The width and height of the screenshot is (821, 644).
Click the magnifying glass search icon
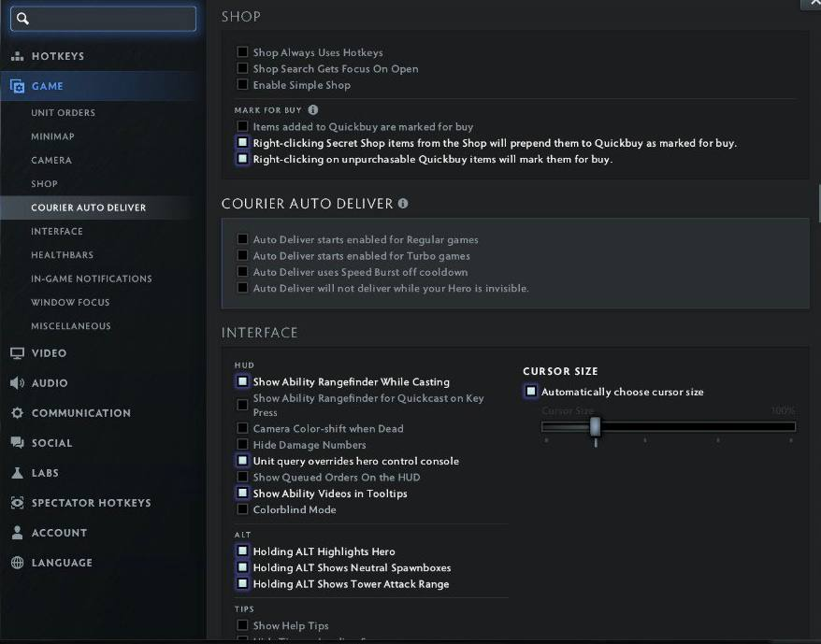pos(23,19)
